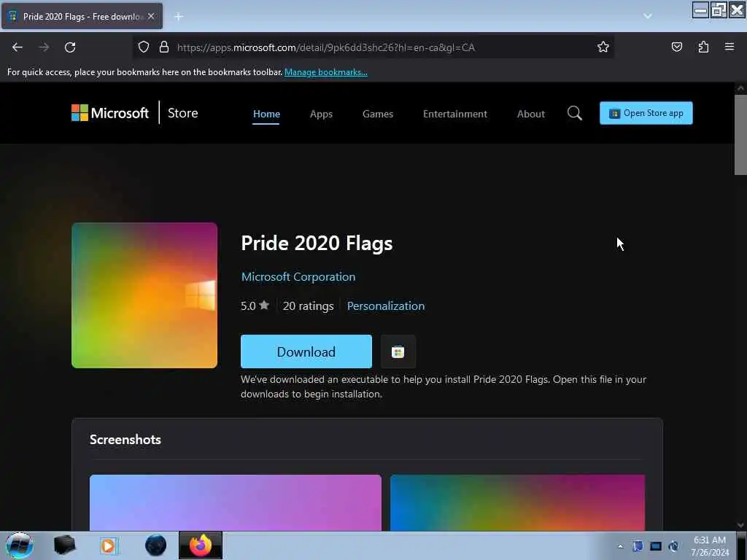Screen dimensions: 747x560
Task: Open the Windows Start orb
Action: 19,545
